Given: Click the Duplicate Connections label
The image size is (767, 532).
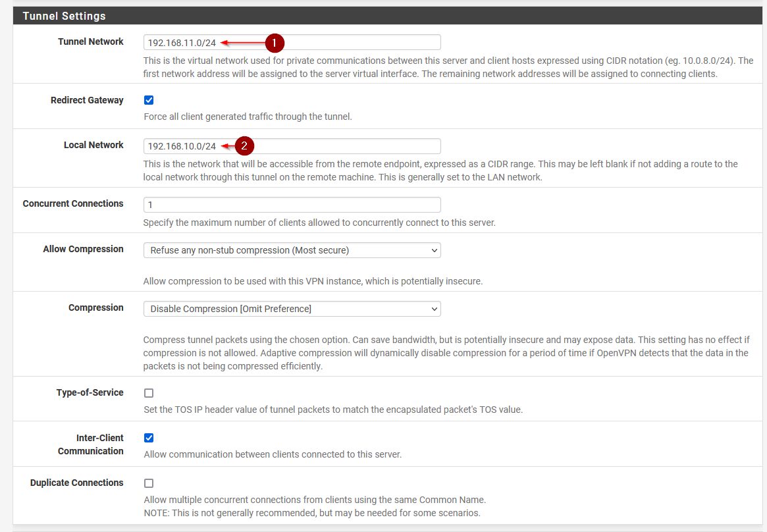Looking at the screenshot, I should click(77, 483).
